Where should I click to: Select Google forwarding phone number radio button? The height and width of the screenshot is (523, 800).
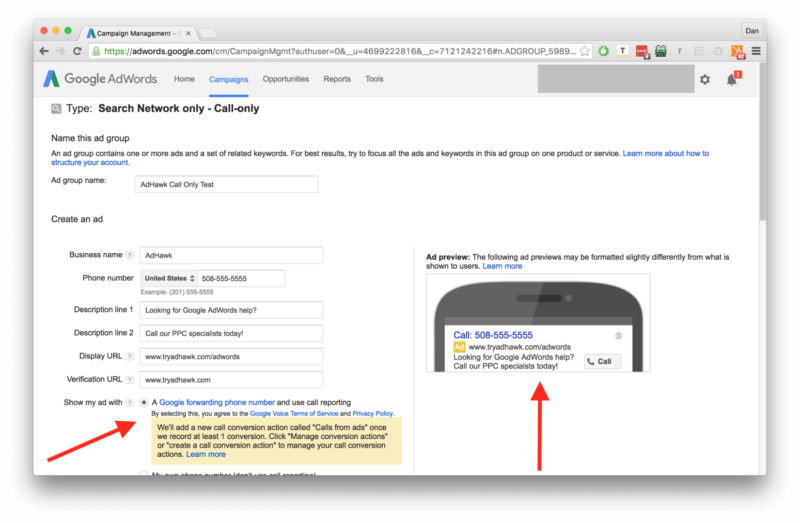144,402
